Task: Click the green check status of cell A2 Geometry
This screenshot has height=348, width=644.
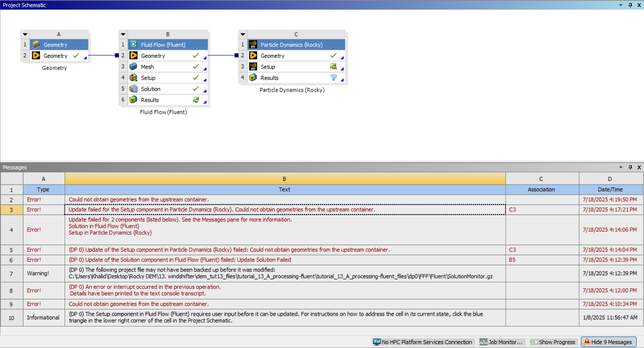Action: tap(76, 55)
